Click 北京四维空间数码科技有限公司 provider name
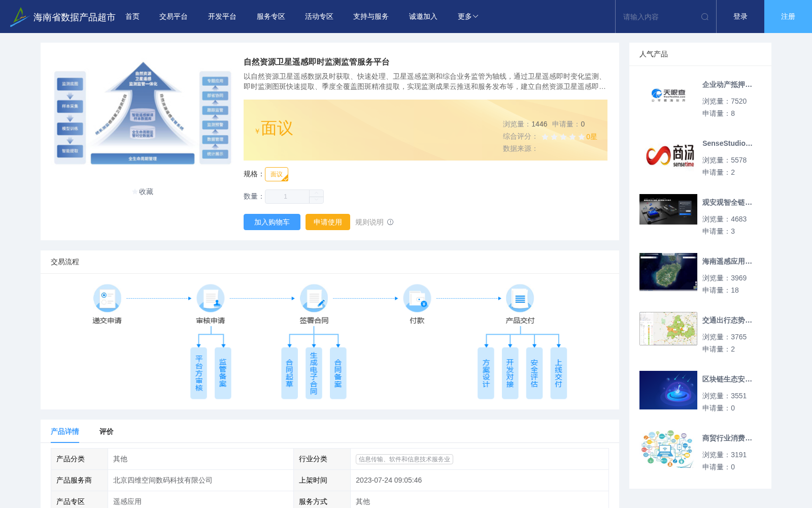This screenshot has width=812, height=508. pyautogui.click(x=162, y=481)
